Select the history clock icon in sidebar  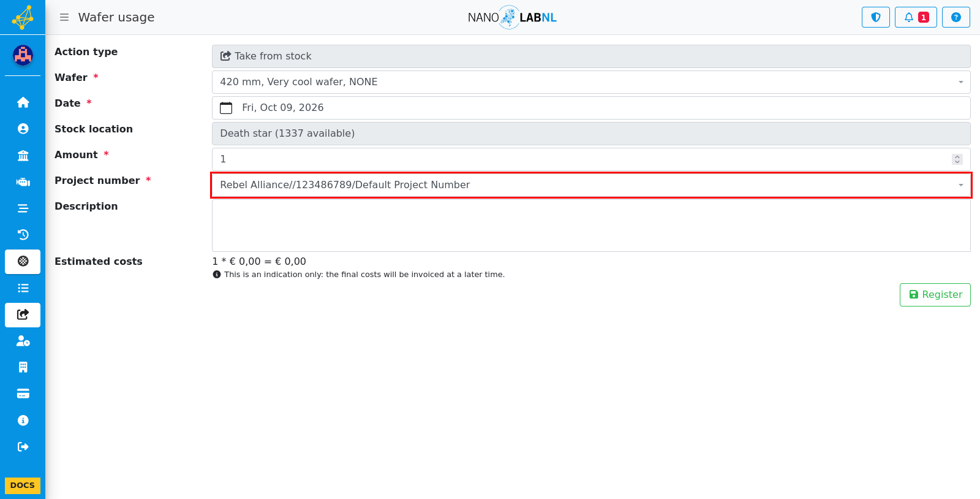23,235
